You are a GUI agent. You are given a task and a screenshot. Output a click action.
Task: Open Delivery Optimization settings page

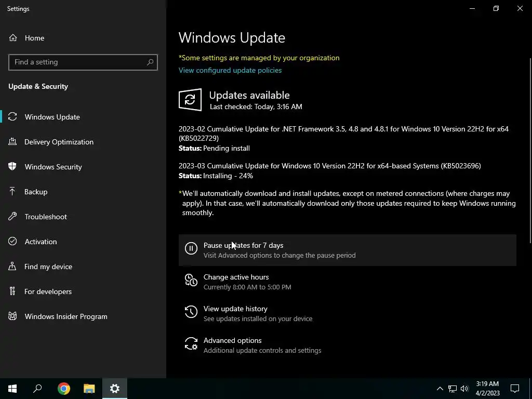83,142
